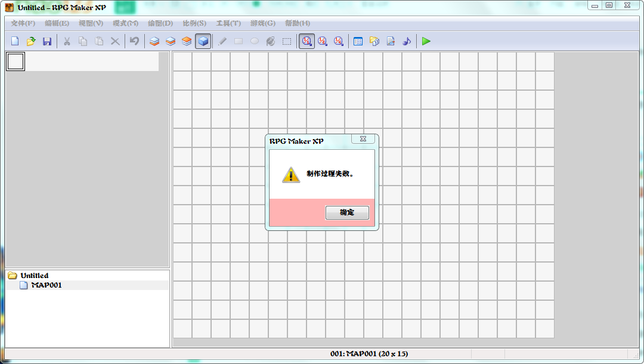Open the 工具(T) menu
Screen dimensions: 644x364
[229, 23]
